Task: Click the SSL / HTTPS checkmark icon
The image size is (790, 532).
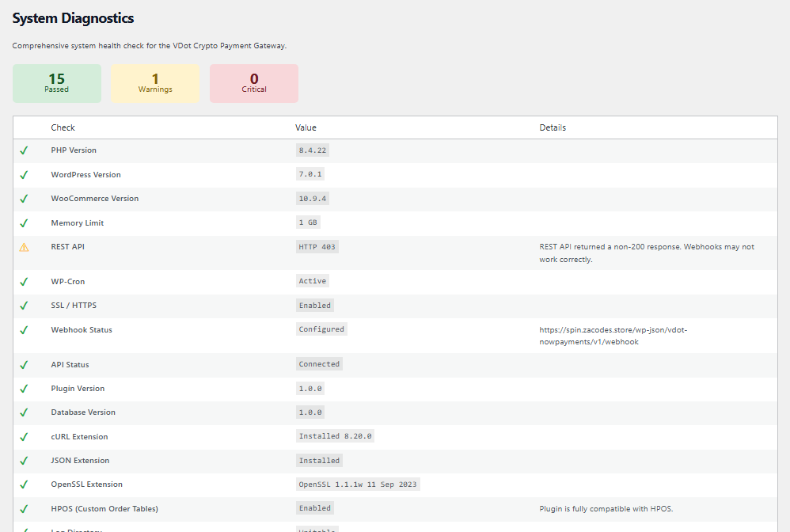Action: point(24,306)
